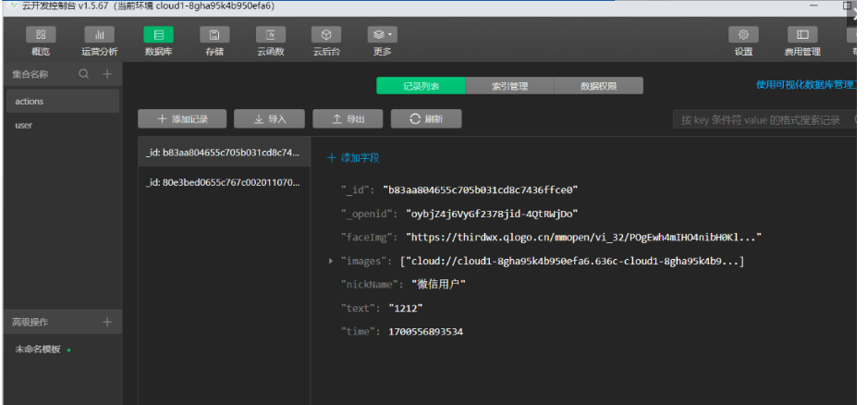The image size is (868, 405).
Task: Open 费用管理 billing icon
Action: pos(802,35)
